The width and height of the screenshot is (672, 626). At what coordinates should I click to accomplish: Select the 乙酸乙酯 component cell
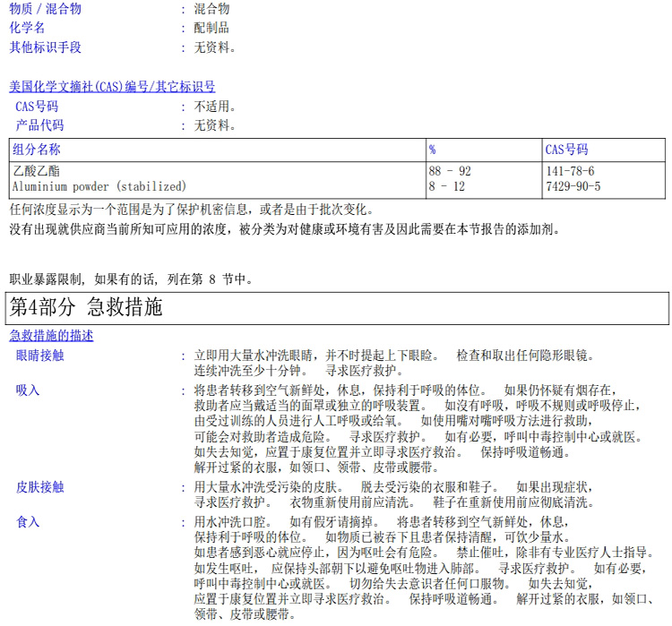pyautogui.click(x=37, y=170)
